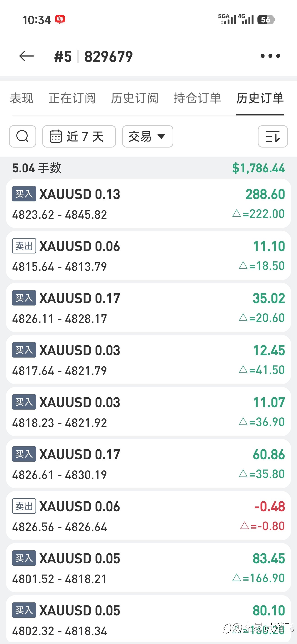Image resolution: width=297 pixels, height=644 pixels.
Task: Open the sort order icon button
Action: (x=272, y=136)
